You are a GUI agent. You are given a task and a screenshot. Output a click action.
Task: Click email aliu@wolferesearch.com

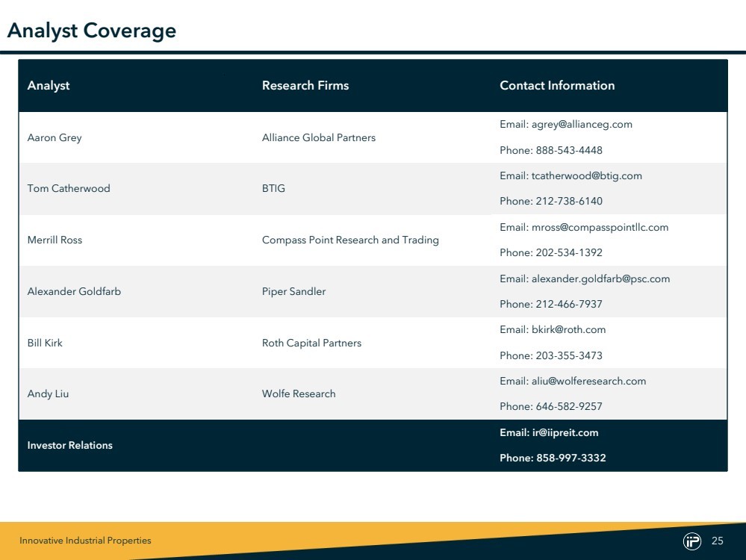(588, 381)
